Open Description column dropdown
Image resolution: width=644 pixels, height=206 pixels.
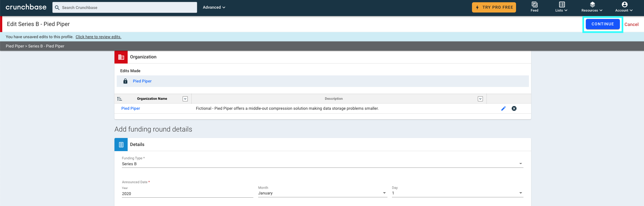coord(480,99)
